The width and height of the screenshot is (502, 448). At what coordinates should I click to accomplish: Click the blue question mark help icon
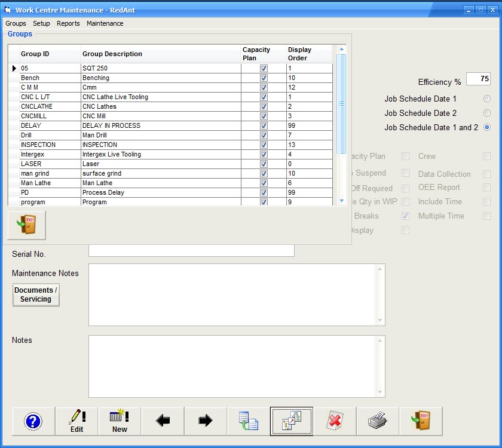click(x=33, y=421)
